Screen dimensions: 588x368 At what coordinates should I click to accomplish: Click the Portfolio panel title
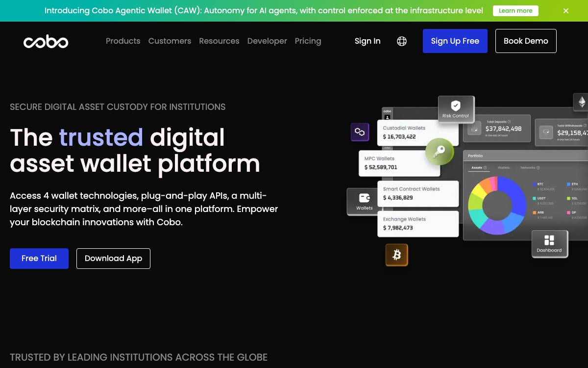475,156
